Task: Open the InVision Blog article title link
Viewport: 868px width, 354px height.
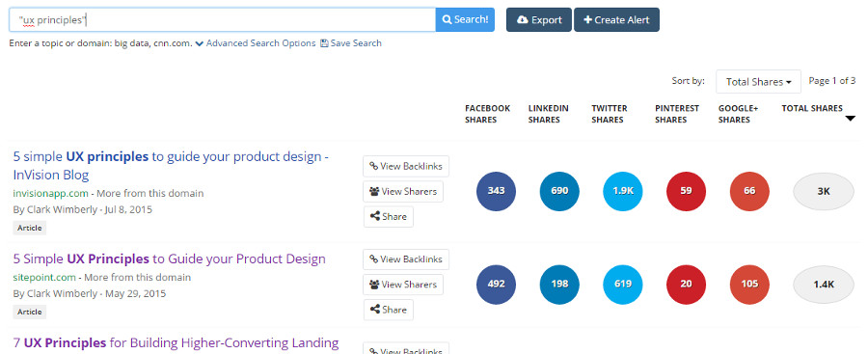Action: click(x=171, y=166)
